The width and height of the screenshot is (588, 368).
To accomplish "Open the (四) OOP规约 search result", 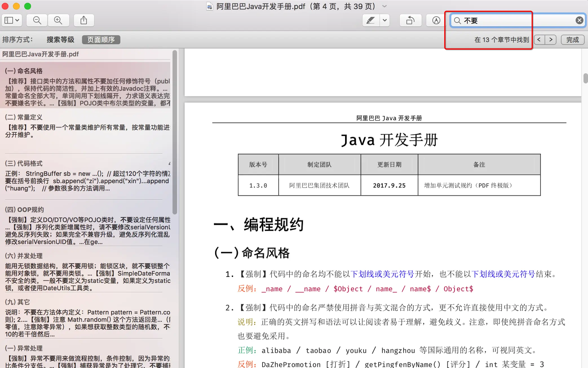I will pyautogui.click(x=85, y=223).
